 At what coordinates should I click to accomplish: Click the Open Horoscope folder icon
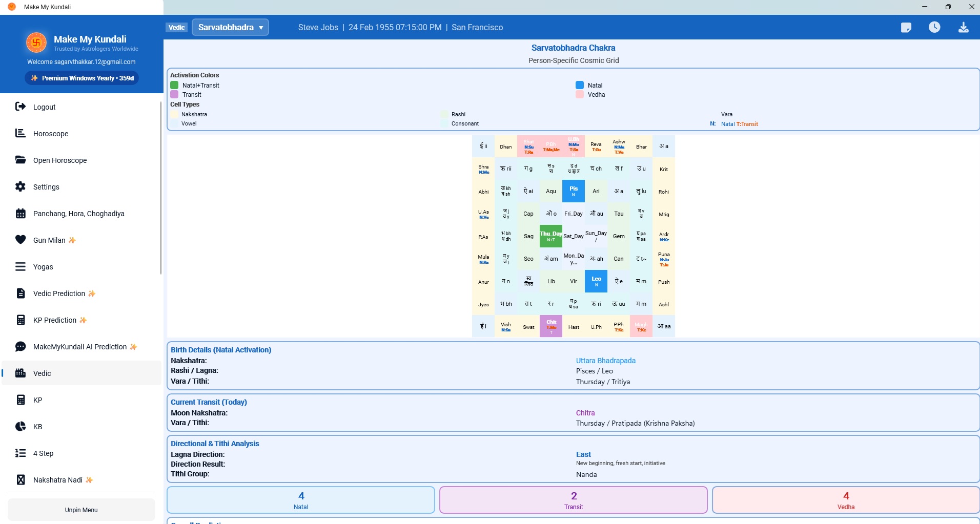(x=21, y=160)
